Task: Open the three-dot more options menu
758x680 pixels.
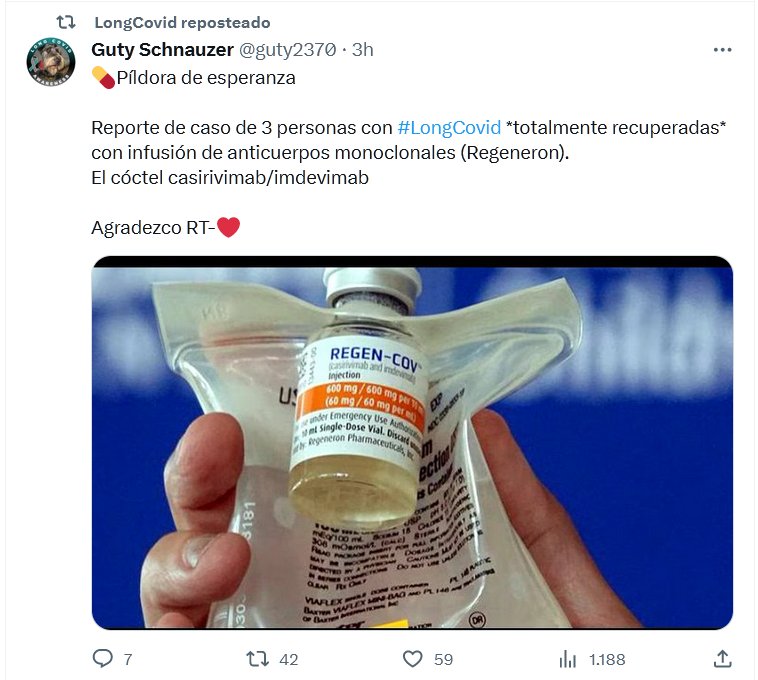Action: (x=722, y=50)
